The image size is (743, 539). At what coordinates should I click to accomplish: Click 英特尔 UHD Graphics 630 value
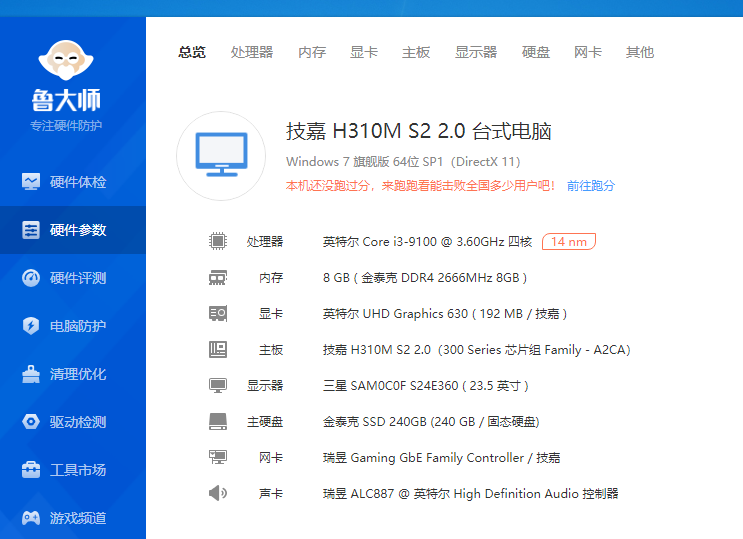click(x=445, y=314)
